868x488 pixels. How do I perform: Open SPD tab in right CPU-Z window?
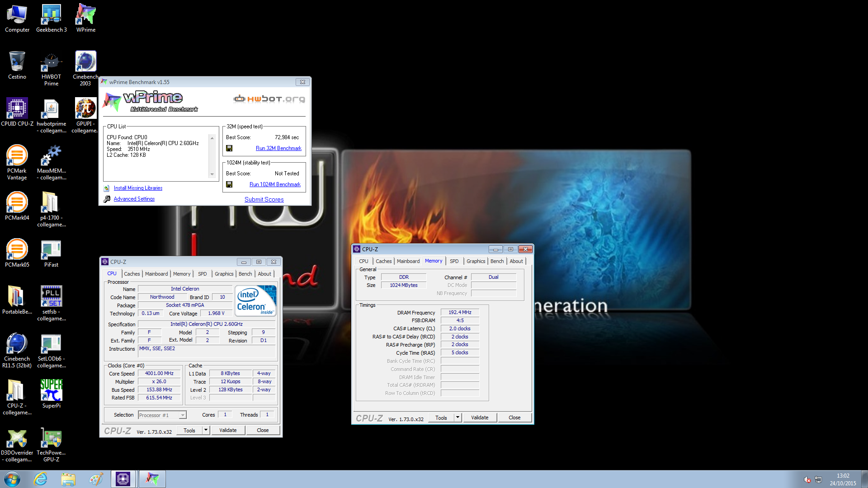tap(454, 261)
